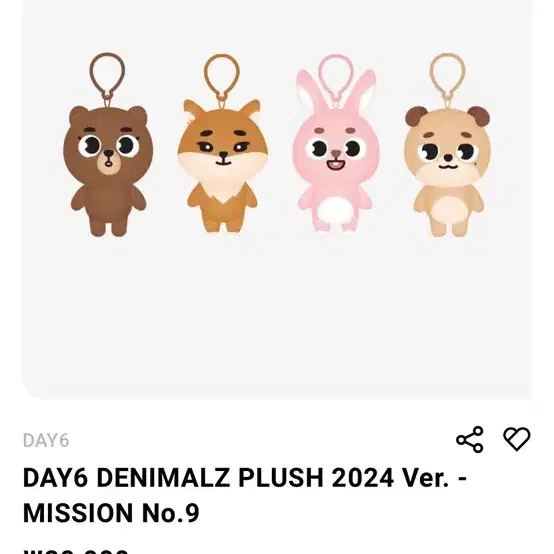Image resolution: width=554 pixels, height=554 pixels.
Task: Click the rabbit's left ear
Action: click(x=311, y=91)
